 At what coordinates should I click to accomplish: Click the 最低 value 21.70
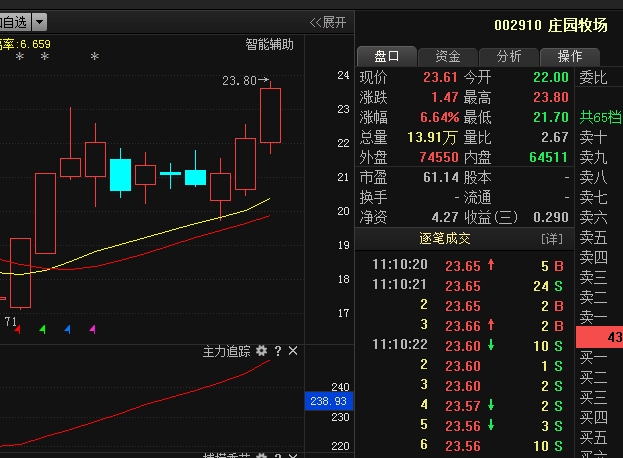[x=551, y=117]
